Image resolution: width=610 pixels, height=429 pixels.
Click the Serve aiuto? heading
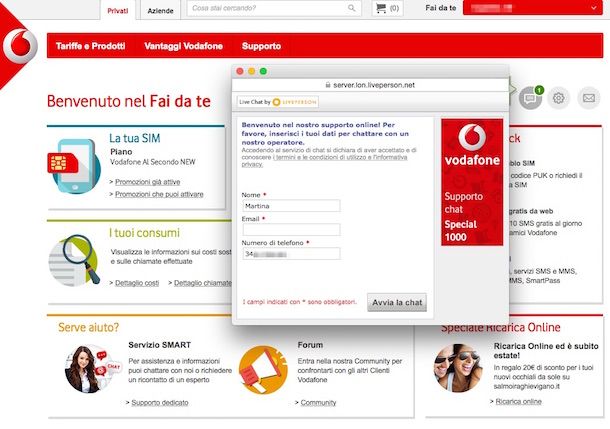click(89, 327)
